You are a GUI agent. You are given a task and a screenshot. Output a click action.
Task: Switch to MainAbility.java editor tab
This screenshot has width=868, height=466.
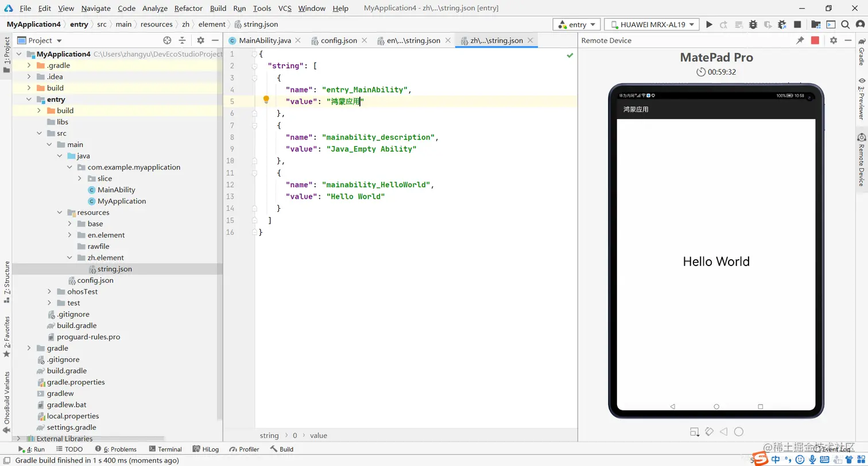pos(265,40)
